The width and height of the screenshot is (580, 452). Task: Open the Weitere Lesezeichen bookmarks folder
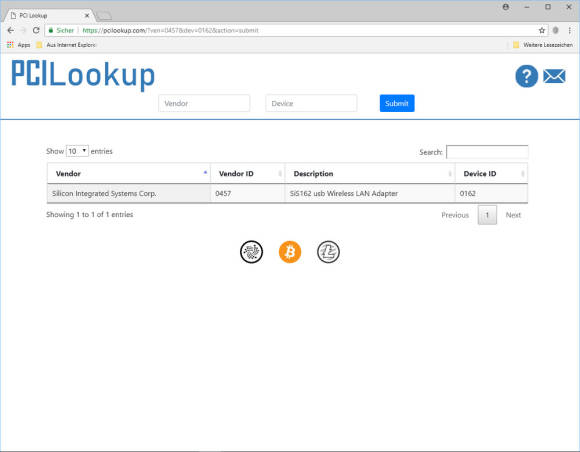[x=543, y=45]
